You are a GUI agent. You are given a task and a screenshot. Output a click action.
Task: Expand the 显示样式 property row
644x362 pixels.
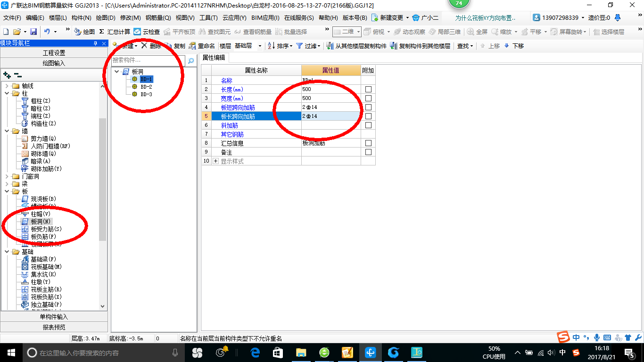pos(216,161)
